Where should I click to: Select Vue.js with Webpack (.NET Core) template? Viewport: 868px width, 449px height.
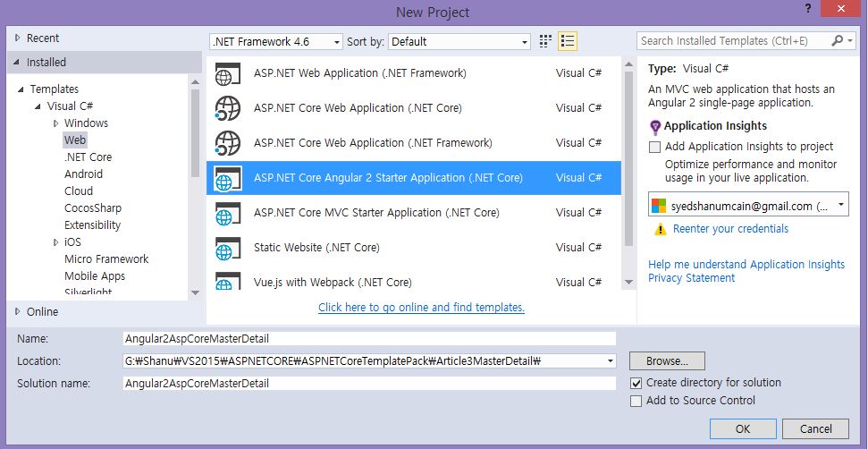click(x=414, y=280)
